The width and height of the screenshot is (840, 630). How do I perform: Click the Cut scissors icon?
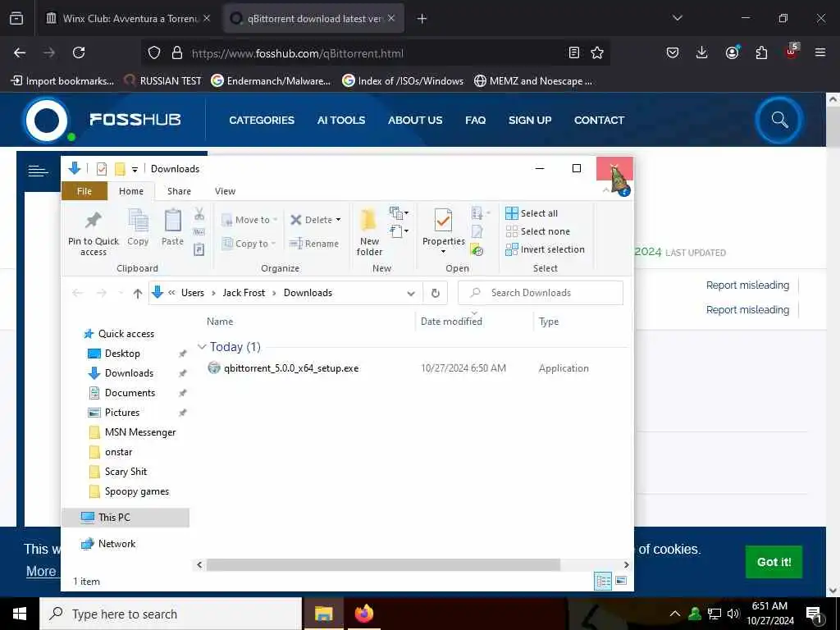click(199, 214)
